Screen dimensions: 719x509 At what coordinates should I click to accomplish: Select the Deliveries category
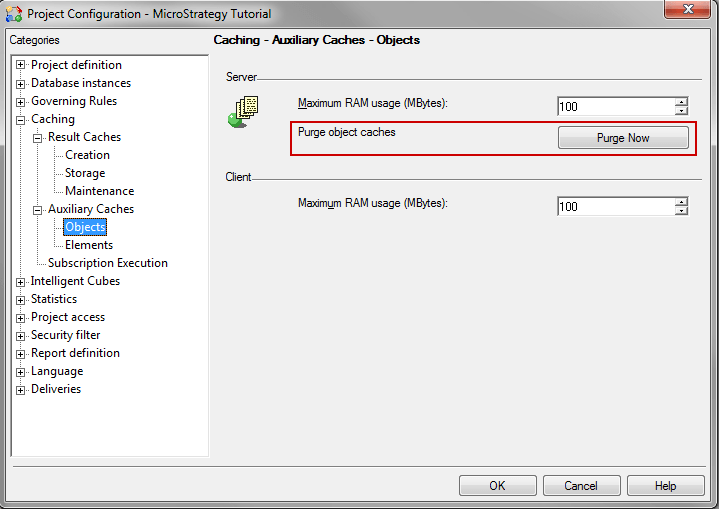56,389
